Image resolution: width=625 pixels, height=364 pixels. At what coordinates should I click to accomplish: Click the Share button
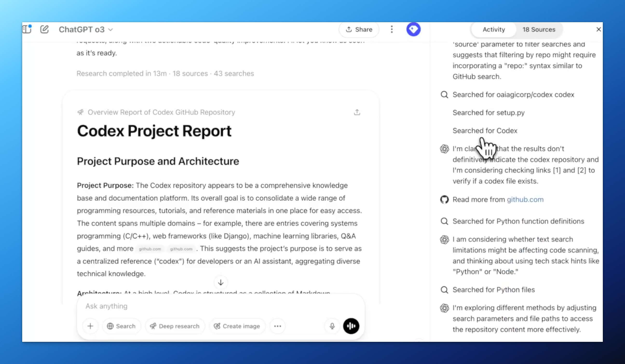pyautogui.click(x=359, y=29)
